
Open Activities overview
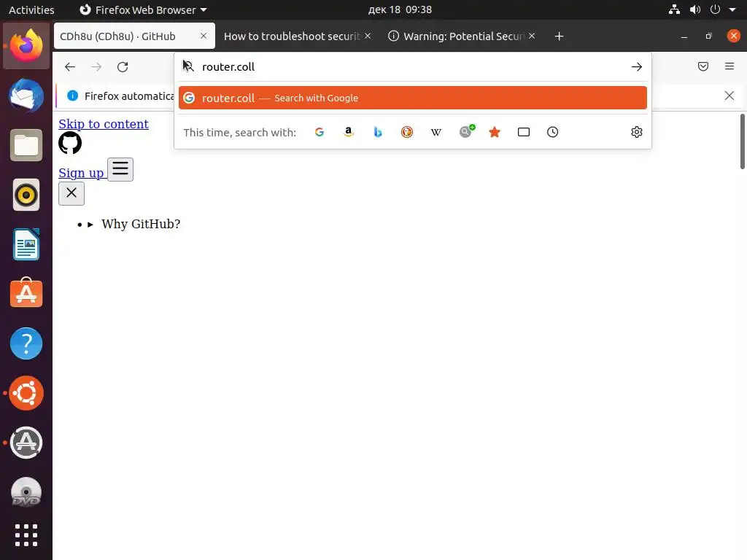tap(31, 9)
